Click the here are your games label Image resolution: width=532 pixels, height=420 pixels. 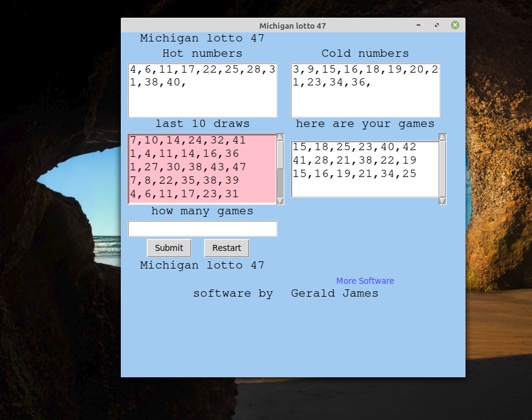(x=365, y=124)
